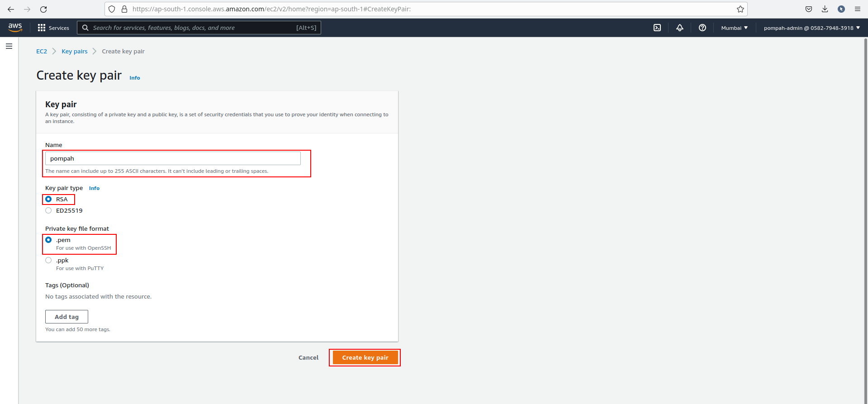Select the ED25519 key pair type

(48, 210)
